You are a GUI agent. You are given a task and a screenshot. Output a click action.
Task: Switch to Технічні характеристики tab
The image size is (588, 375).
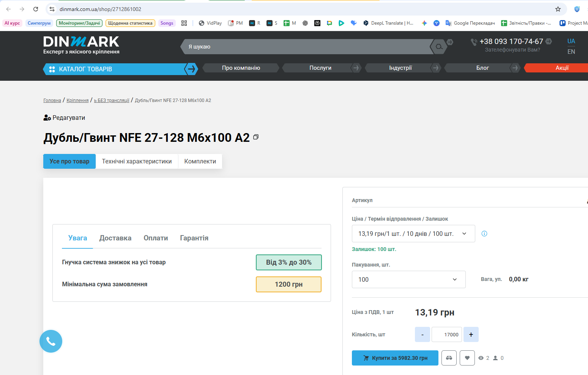137,161
